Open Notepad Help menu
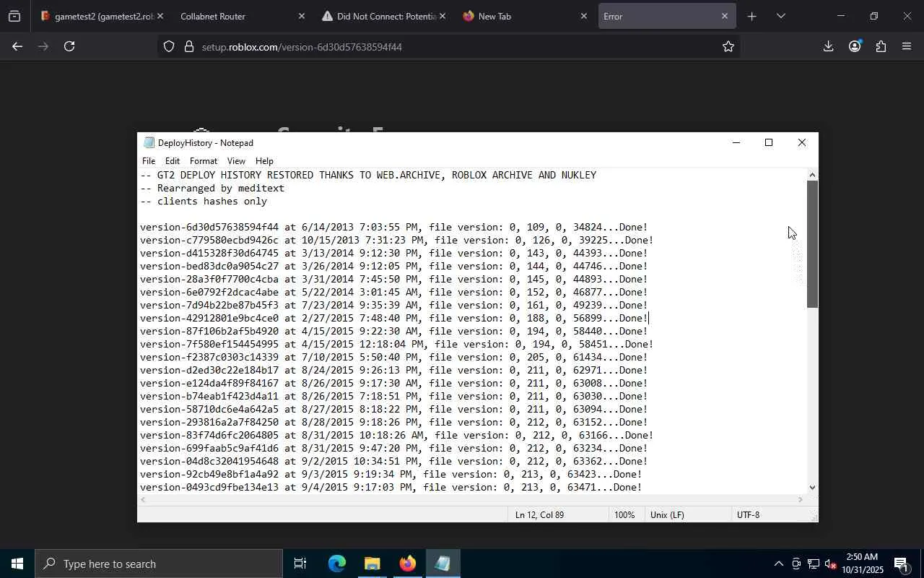Screen dimensions: 924x578 [264, 161]
